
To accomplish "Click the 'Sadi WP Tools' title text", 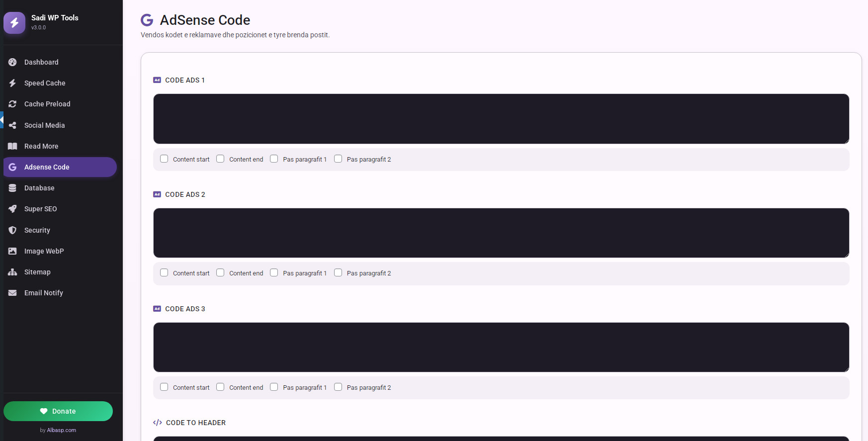I will pos(55,18).
